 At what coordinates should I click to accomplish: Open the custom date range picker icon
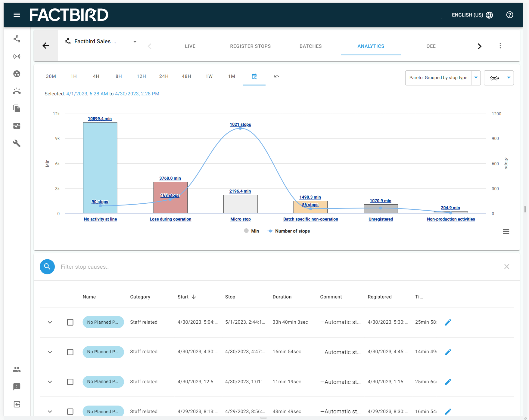(254, 77)
